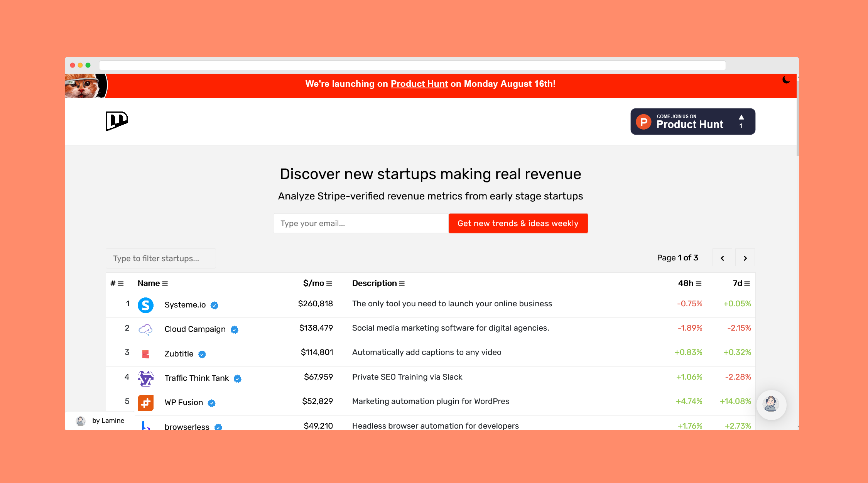Click the Traffic Think Tank logo

(145, 378)
